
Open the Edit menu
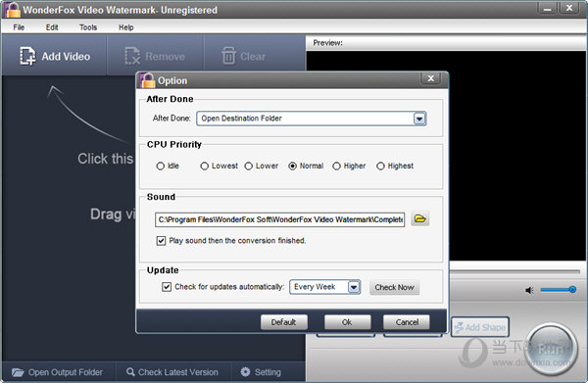[52, 27]
